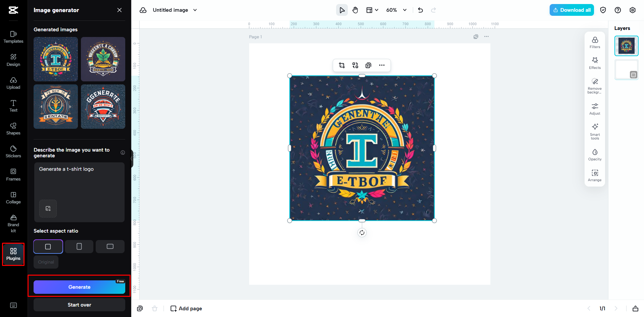
Task: Select the Hand tool in the top toolbar
Action: [355, 10]
